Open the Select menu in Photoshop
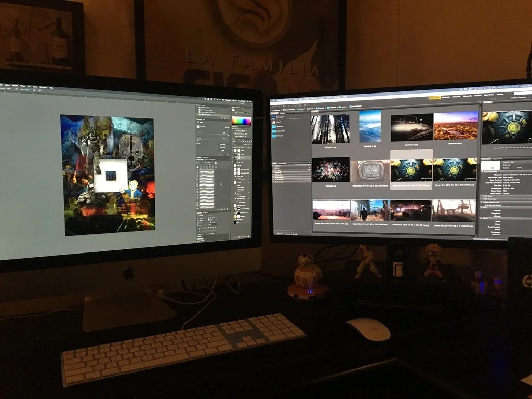532x399 pixels. point(15,86)
